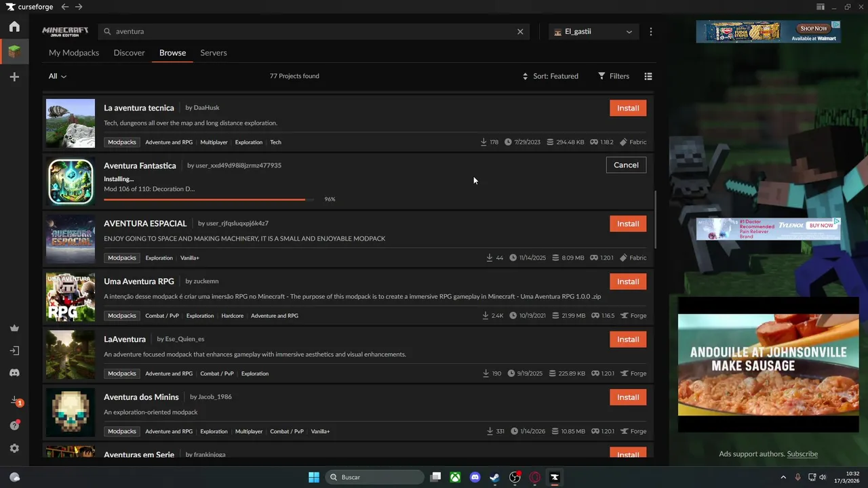Screen dimensions: 868x488
Task: Open the crown premium icon in sidebar
Action: [x=14, y=328]
